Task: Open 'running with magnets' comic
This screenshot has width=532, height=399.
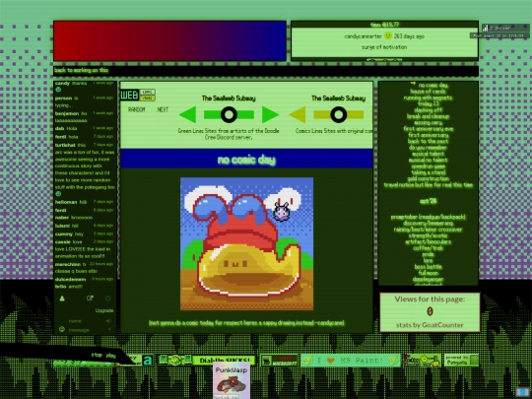Action: pos(428,98)
